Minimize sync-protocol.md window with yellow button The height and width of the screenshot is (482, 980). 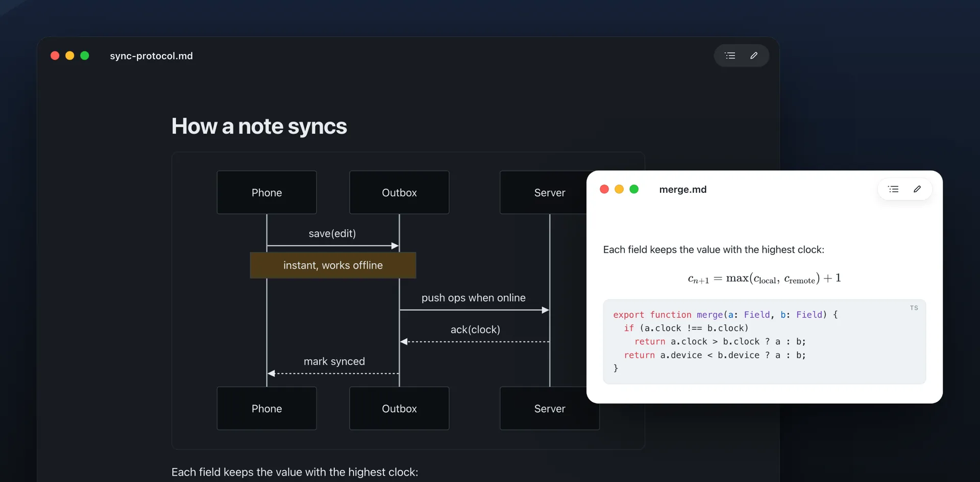70,56
